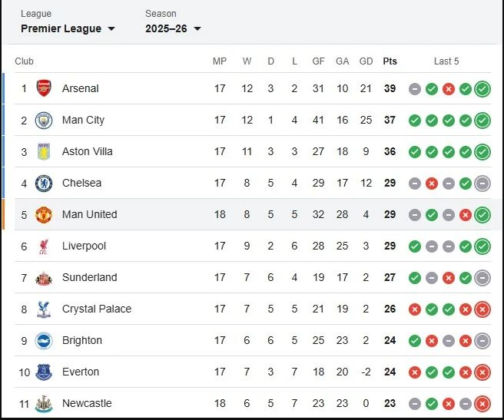Open the Premier League league dropdown
The height and width of the screenshot is (420, 504).
coord(68,28)
